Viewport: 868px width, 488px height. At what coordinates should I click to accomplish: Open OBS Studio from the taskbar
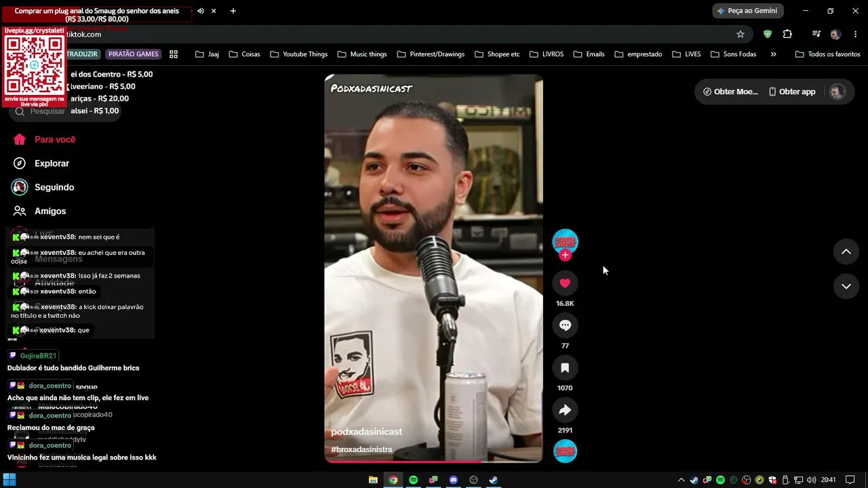click(474, 480)
